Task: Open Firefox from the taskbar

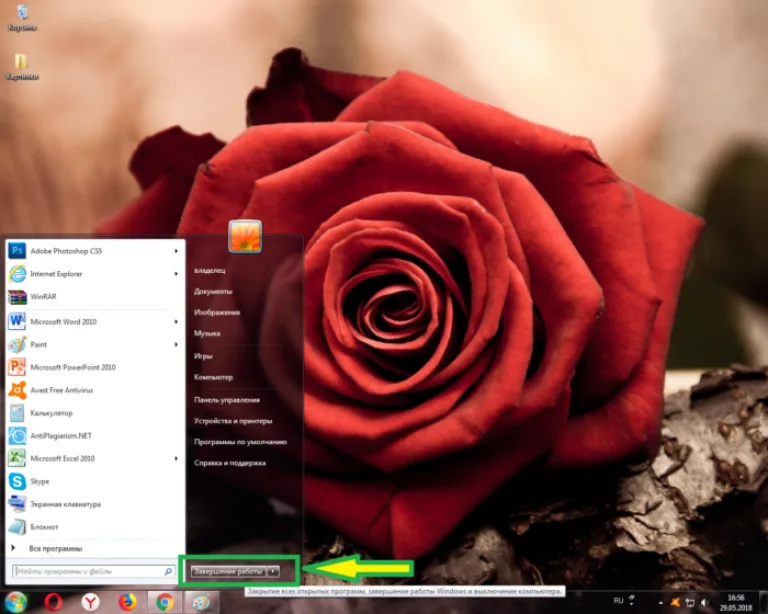Action: (128, 602)
